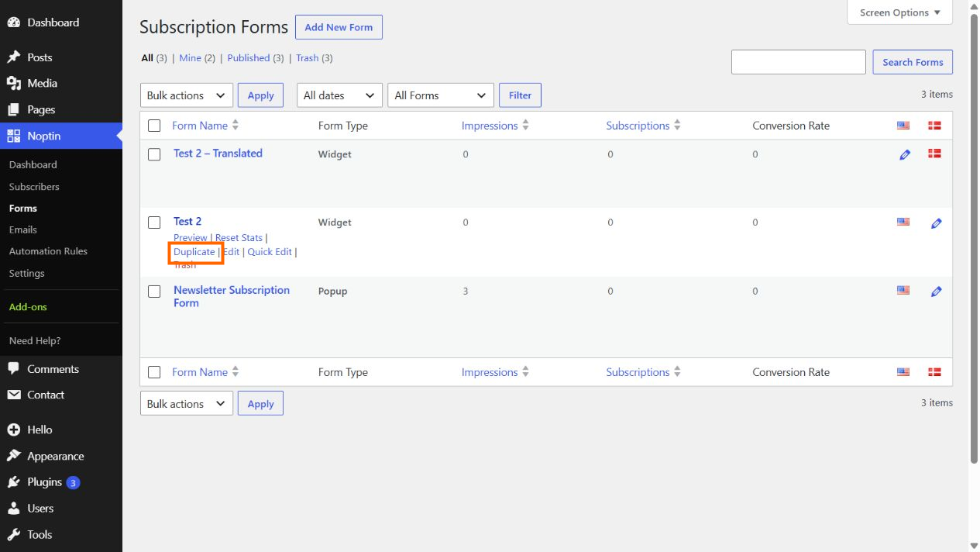Click the Plugins update count badge

73,482
